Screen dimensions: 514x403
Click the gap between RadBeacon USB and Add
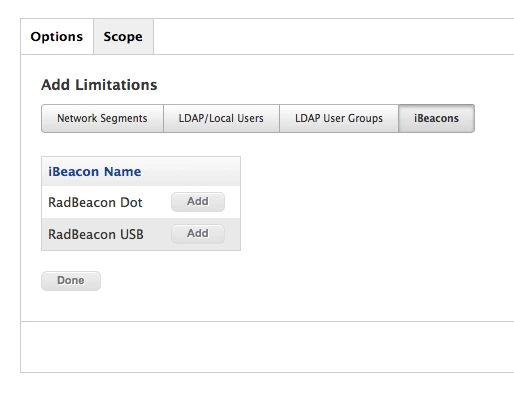157,234
